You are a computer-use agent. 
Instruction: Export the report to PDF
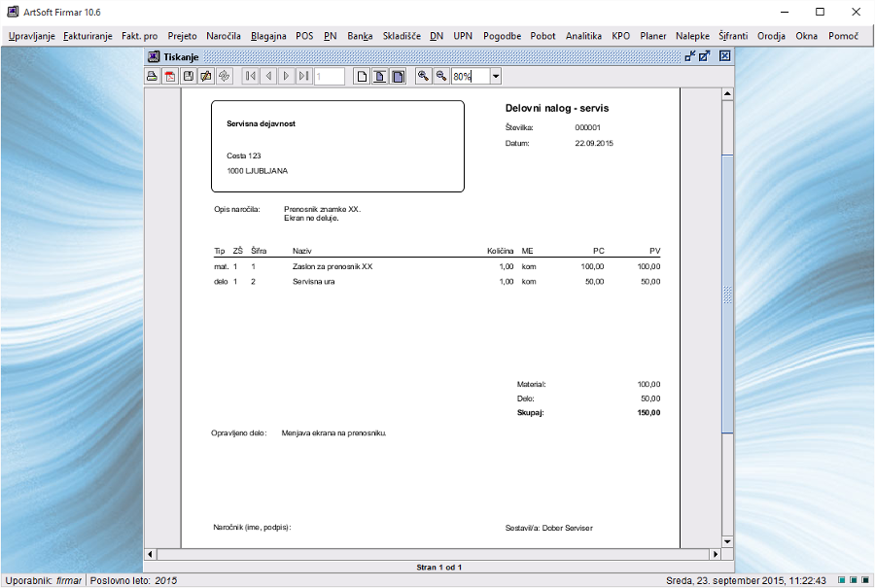[170, 76]
